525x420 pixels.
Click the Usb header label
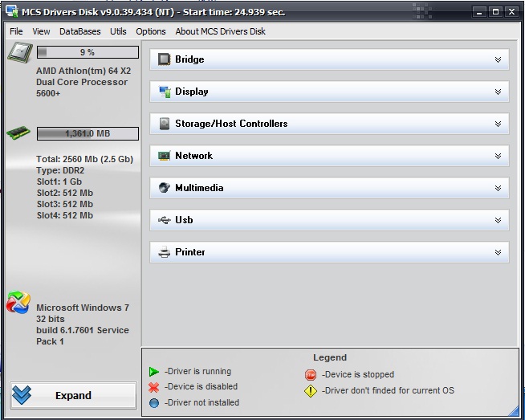pos(184,220)
